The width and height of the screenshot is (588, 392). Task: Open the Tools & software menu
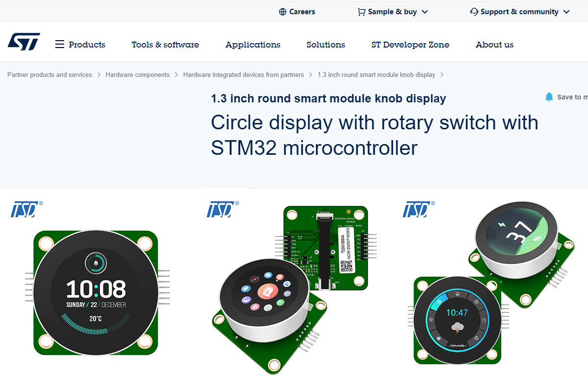click(165, 45)
